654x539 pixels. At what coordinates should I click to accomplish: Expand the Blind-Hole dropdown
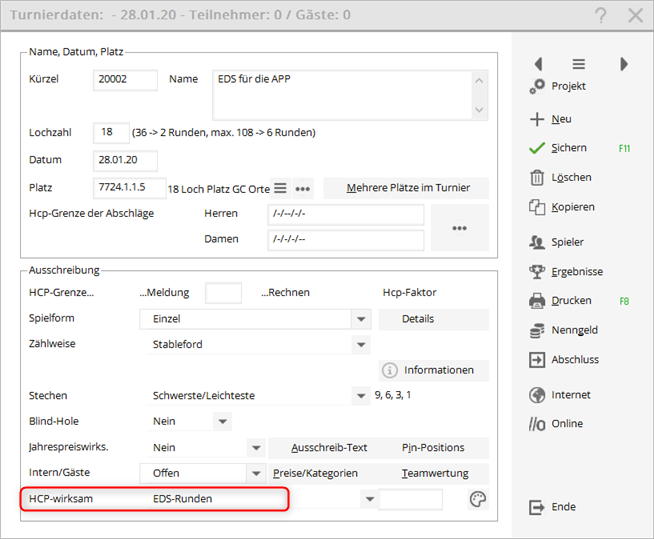point(222,422)
